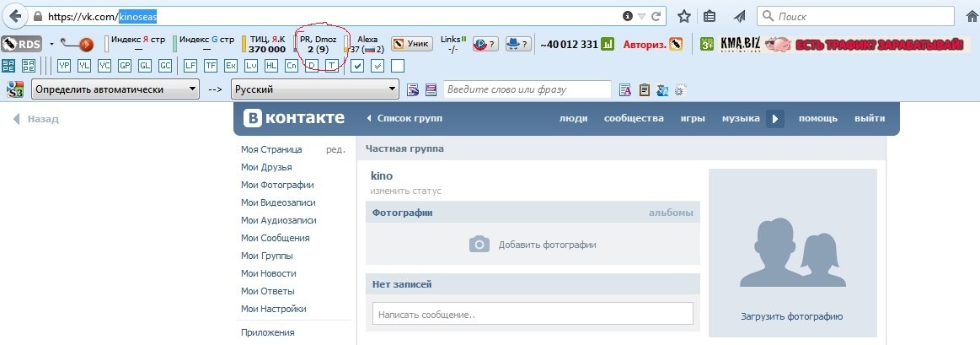Click the orange play button in RDS bar
Screen dimensions: 980x345
pos(85,45)
